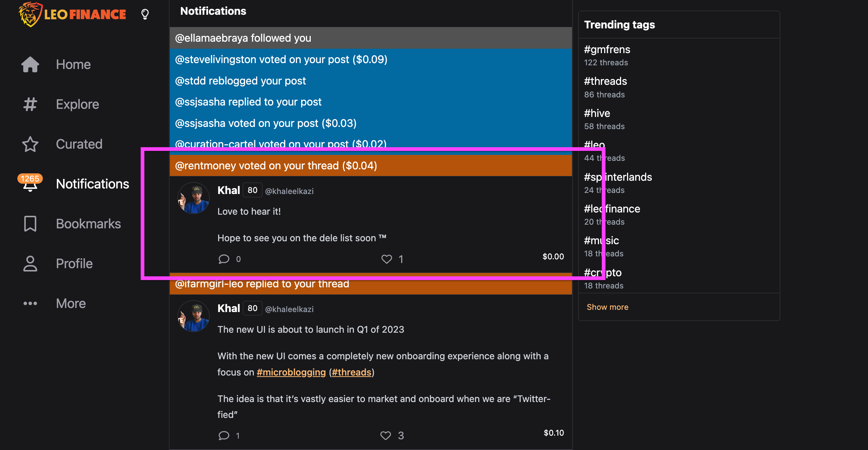Open @rentmoney voted on your thread notification
868x450 pixels.
(276, 166)
